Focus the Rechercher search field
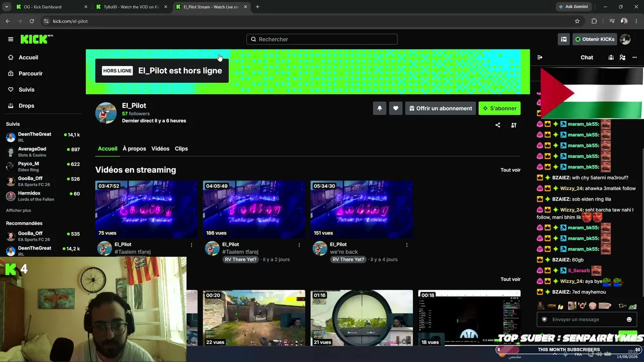The height and width of the screenshot is (362, 644). (322, 39)
